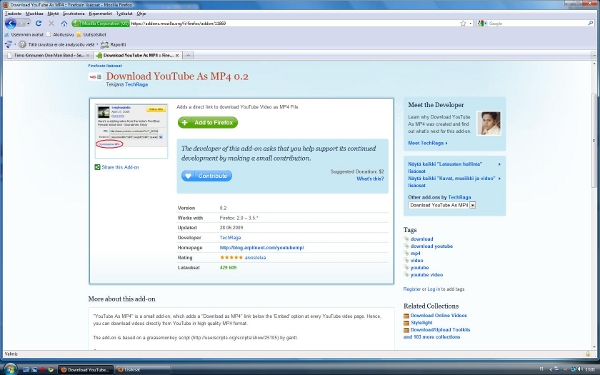
Task: Open the Useimmin avatut bookmark
Action: pyautogui.click(x=24, y=34)
